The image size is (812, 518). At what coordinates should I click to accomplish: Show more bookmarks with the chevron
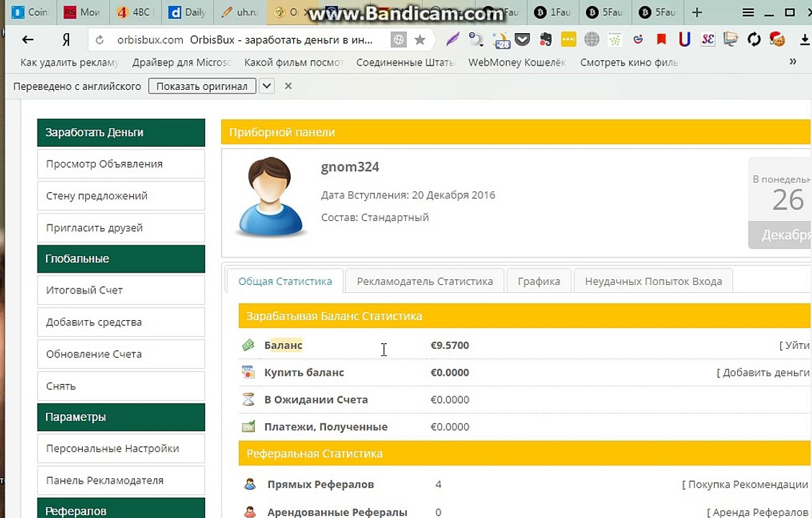793,62
